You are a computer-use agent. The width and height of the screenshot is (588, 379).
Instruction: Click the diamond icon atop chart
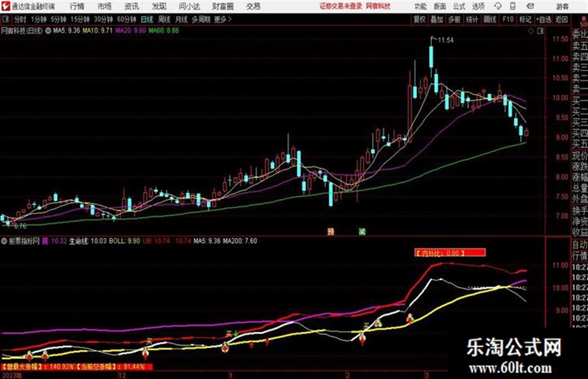[531, 31]
